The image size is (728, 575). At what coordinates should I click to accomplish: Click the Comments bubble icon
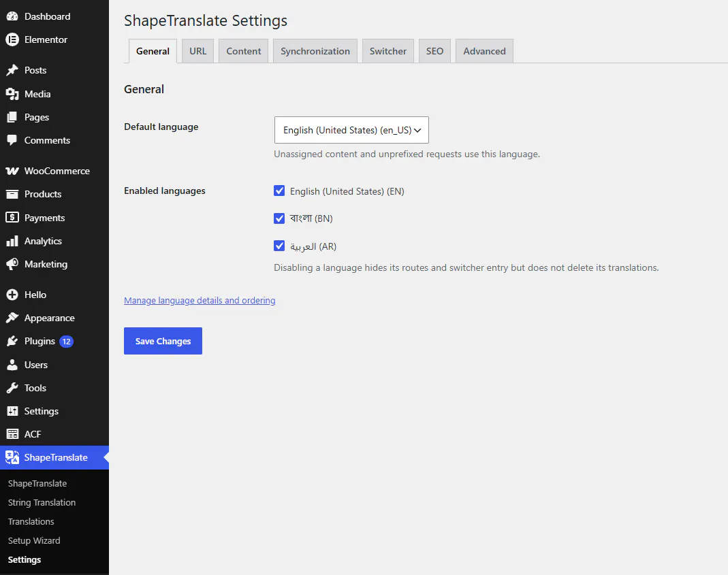pos(12,140)
